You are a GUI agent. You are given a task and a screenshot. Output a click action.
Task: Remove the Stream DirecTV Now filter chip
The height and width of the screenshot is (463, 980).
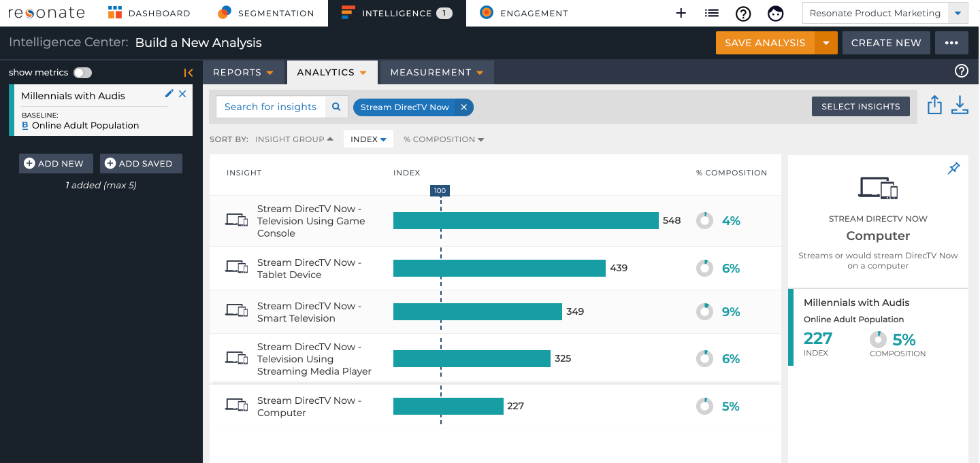(463, 107)
